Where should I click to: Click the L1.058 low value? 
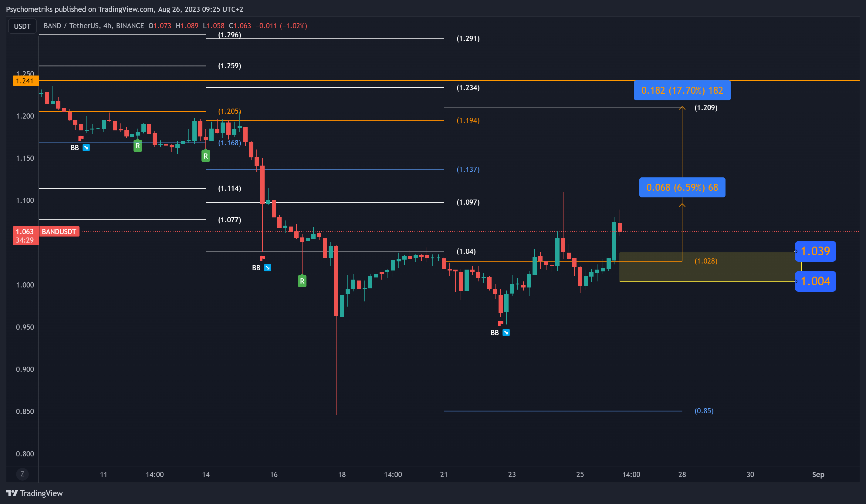[x=213, y=26]
